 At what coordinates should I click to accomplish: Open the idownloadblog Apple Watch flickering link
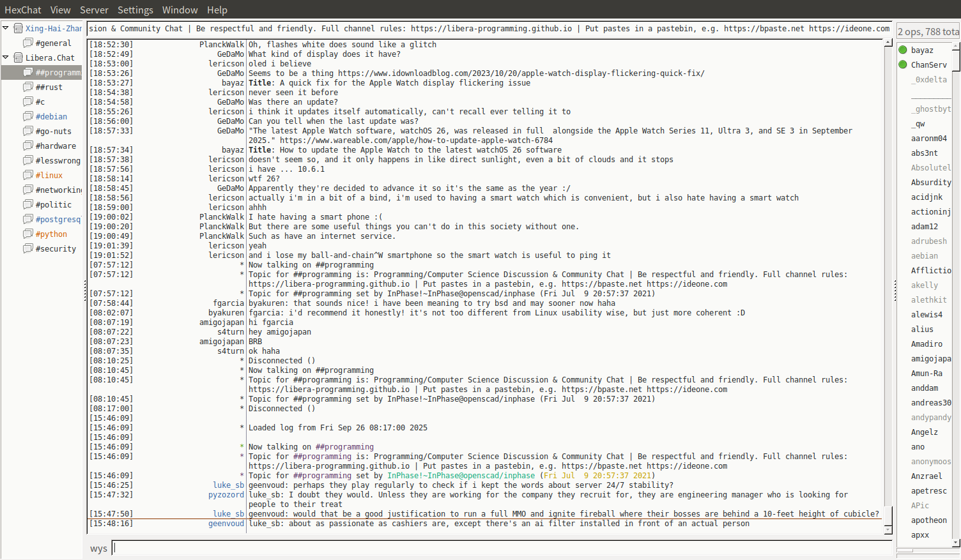click(x=521, y=73)
